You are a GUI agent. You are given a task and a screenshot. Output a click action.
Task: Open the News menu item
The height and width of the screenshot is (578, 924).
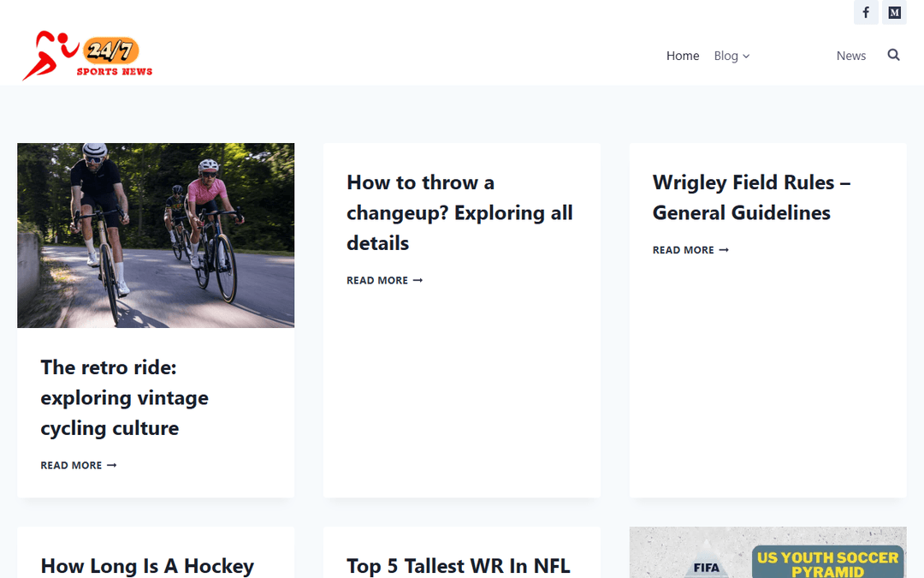tap(851, 56)
